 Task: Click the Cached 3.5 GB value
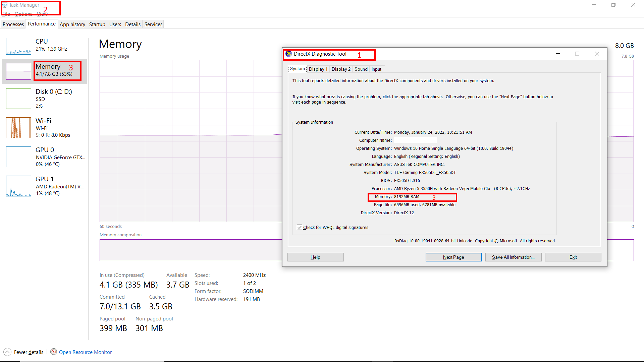pyautogui.click(x=161, y=307)
